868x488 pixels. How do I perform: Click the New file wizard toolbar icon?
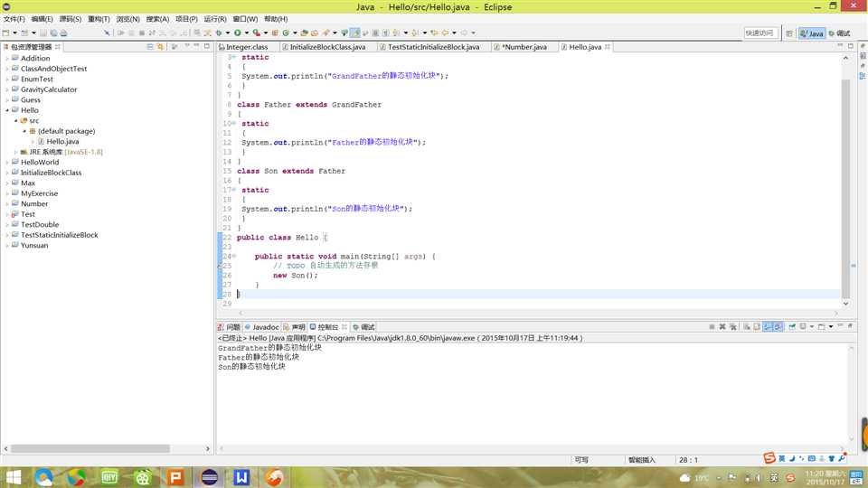(x=6, y=33)
